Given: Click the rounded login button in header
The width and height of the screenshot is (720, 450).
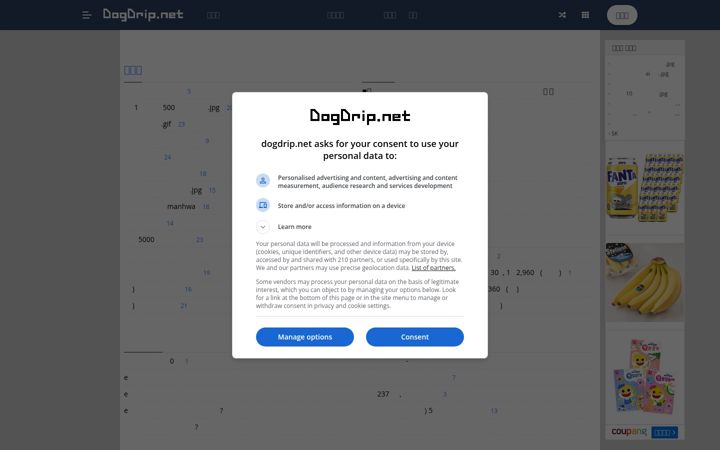Looking at the screenshot, I should (x=622, y=15).
